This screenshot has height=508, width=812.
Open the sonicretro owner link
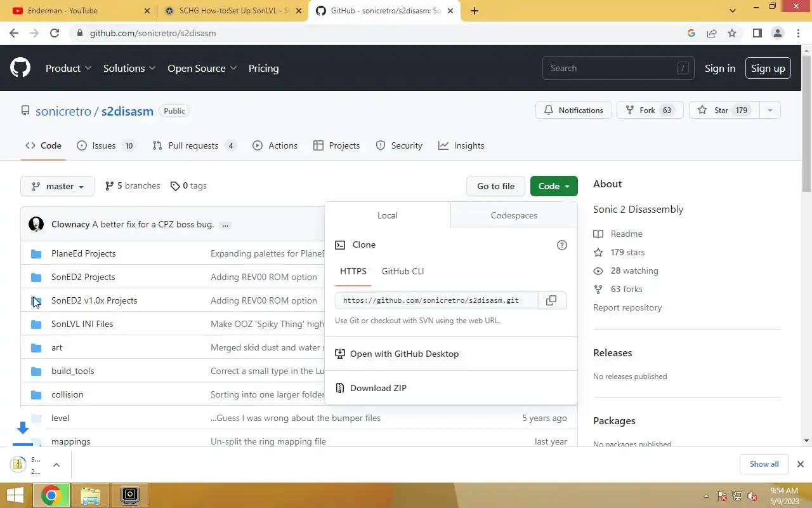coord(63,111)
